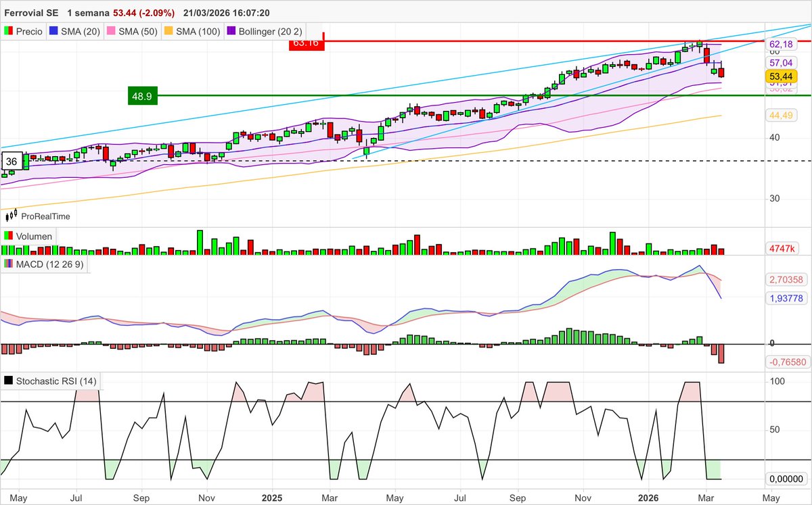Click the purple Bollinger color swatch
812x505 pixels.
pyautogui.click(x=230, y=30)
